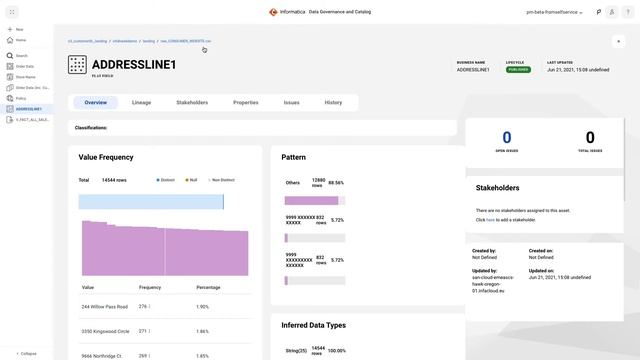
Task: Toggle the Distinct legend item
Action: pyautogui.click(x=166, y=180)
